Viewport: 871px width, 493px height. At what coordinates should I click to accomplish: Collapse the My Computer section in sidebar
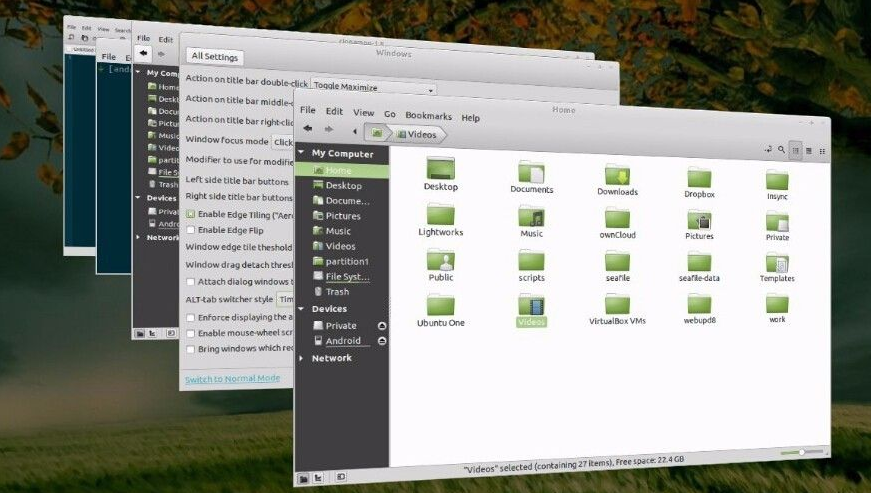tap(303, 154)
